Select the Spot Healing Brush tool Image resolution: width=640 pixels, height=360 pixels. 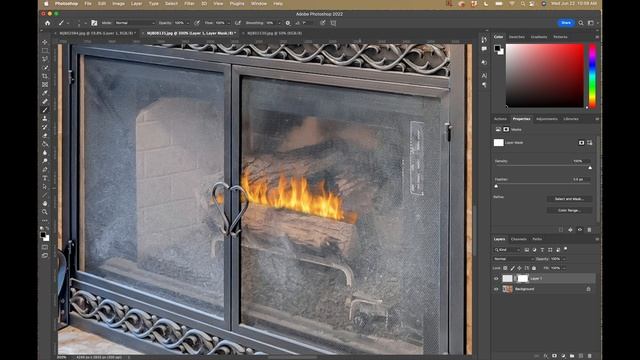45,102
